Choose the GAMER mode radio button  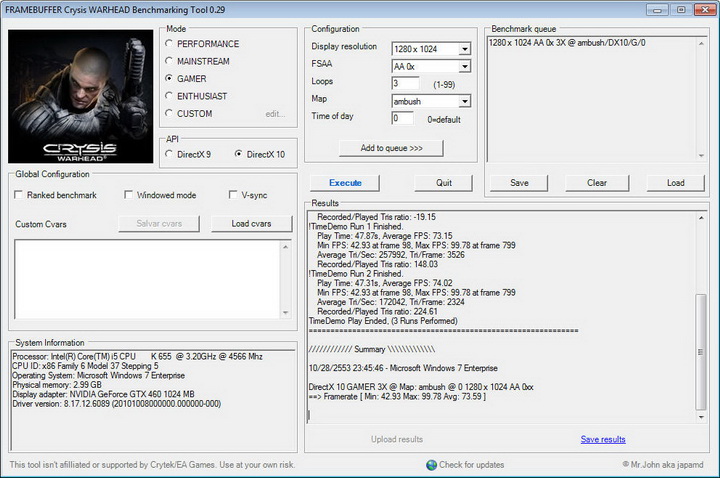[169, 79]
